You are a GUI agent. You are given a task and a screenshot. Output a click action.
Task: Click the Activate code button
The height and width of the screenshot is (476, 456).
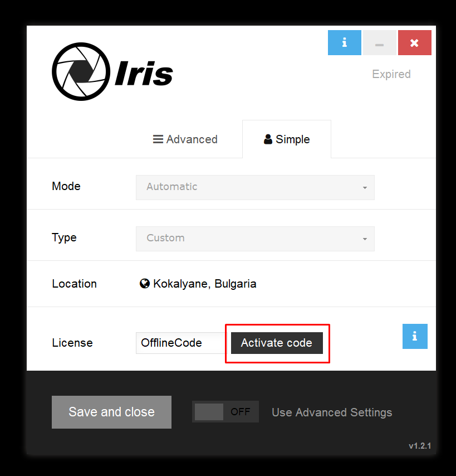277,343
